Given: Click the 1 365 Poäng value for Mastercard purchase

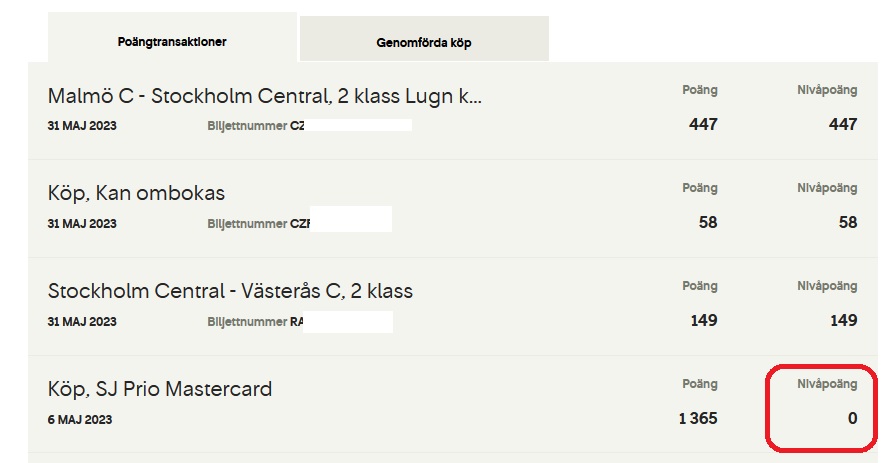Looking at the screenshot, I should pyautogui.click(x=697, y=418).
